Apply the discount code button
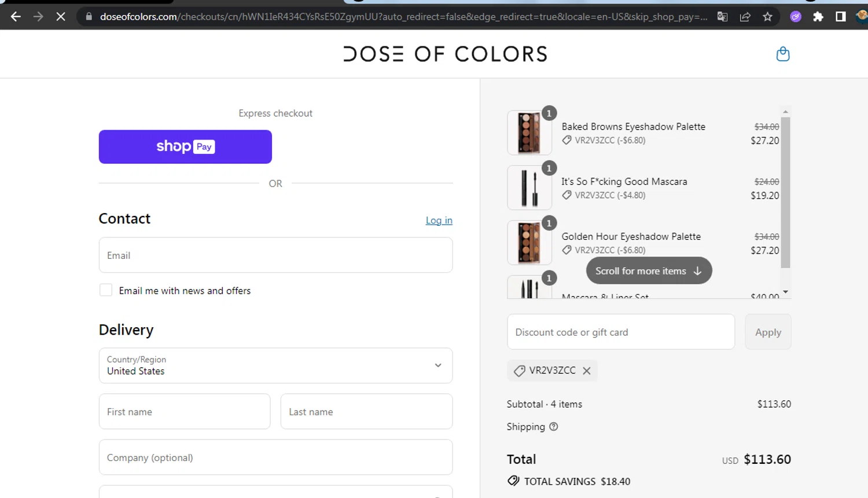This screenshot has width=868, height=498. 768,332
